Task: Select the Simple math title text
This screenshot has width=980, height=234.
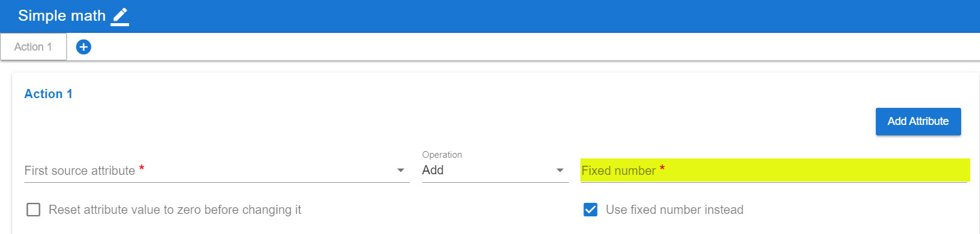Action: point(62,16)
